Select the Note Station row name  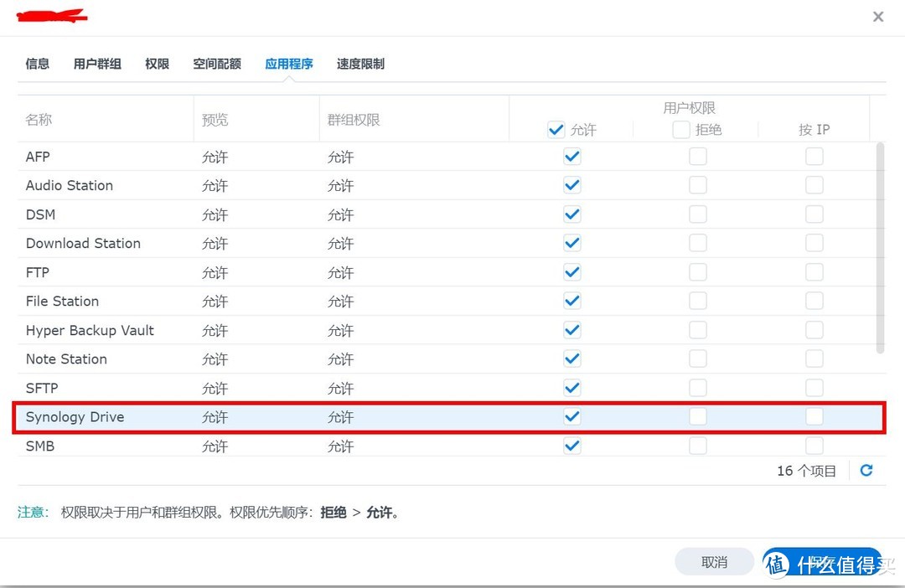coord(66,359)
